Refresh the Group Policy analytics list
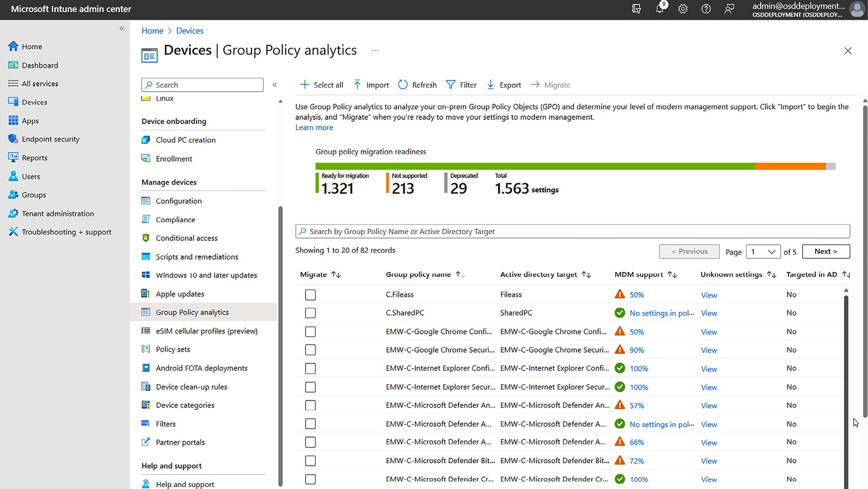 (417, 85)
